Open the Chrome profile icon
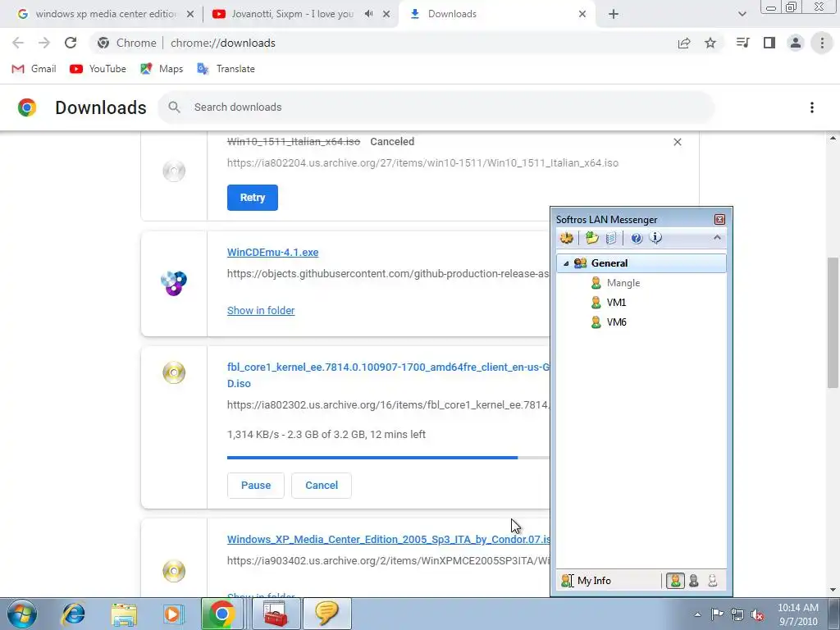The width and height of the screenshot is (840, 630). 796,43
